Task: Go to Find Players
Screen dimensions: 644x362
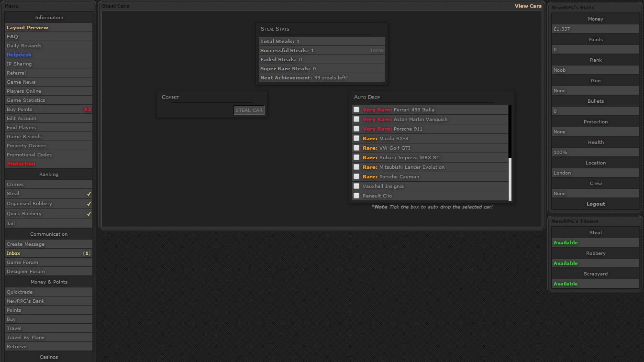Action: (48, 128)
